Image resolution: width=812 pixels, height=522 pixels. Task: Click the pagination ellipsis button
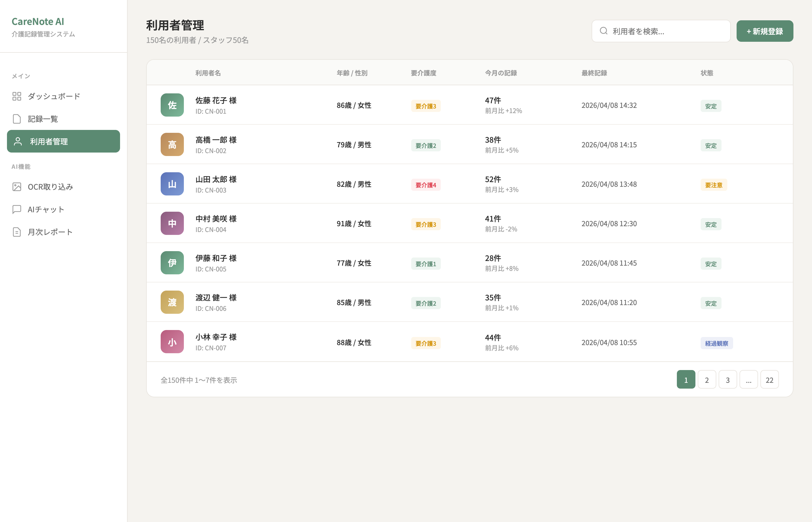[x=748, y=380]
